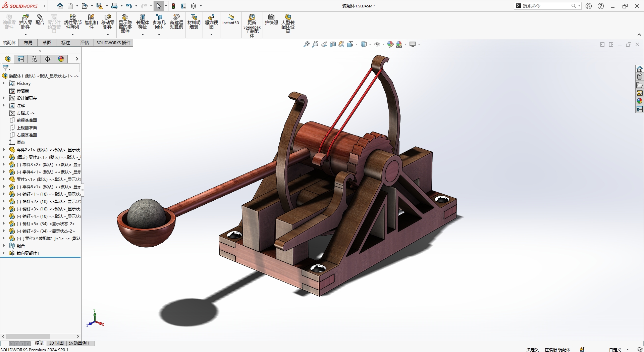Open Design Library icon in right task pane
This screenshot has width=644, height=352.
(640, 77)
